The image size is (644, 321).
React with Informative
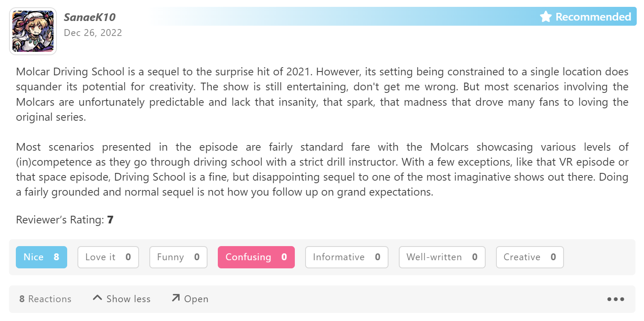pos(346,257)
